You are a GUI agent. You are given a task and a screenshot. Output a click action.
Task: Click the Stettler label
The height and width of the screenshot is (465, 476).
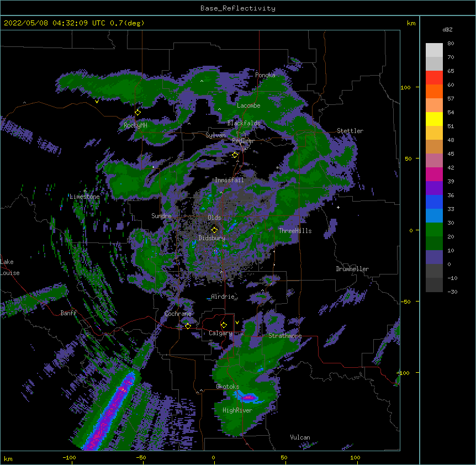point(350,131)
